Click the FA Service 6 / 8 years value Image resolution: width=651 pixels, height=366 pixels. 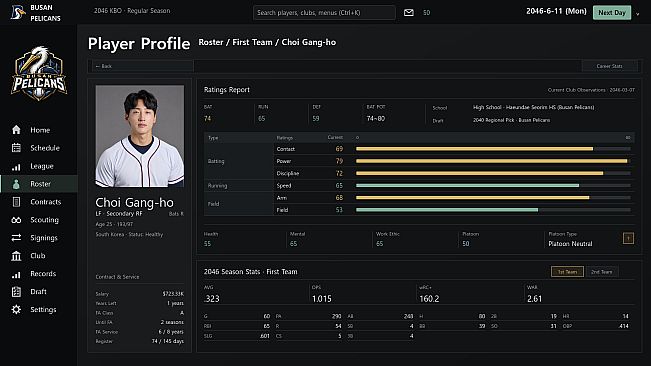[171, 332]
